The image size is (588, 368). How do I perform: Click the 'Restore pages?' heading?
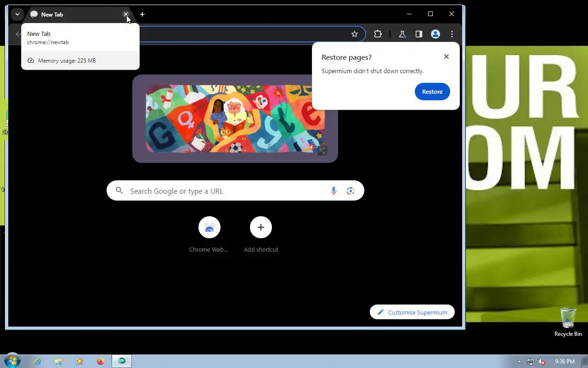point(346,57)
